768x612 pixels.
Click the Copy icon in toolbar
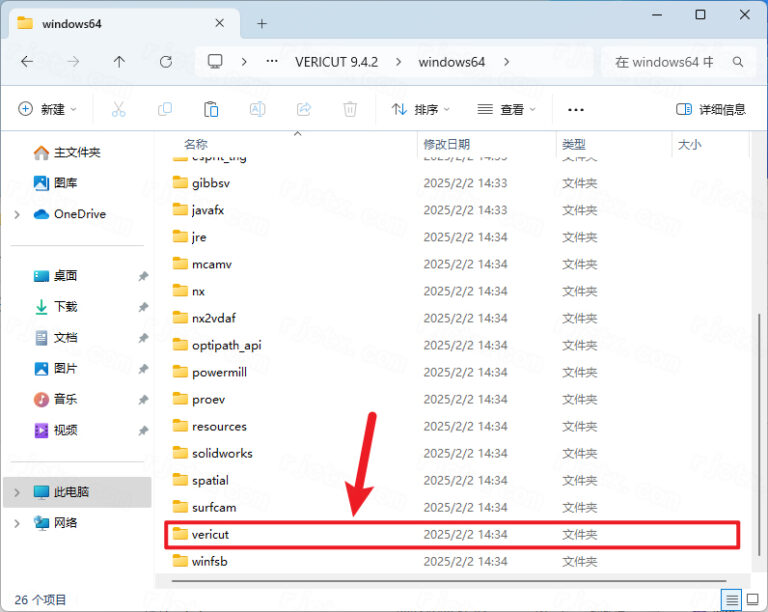(165, 109)
